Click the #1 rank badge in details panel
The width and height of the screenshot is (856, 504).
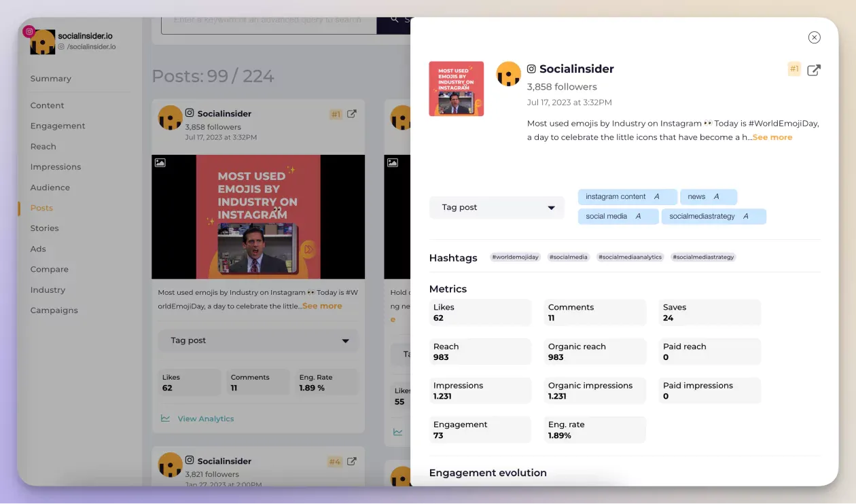pos(794,69)
